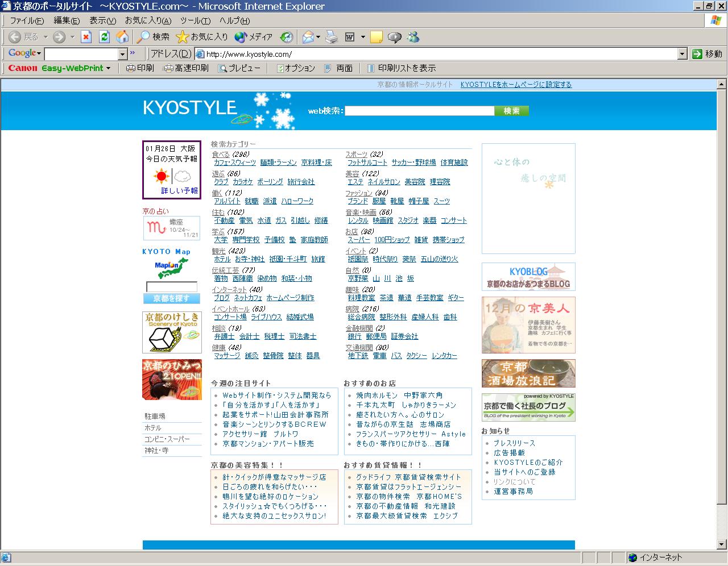Viewport: 728px width, 566px height.
Task: Go to the home page via house icon
Action: (122, 37)
